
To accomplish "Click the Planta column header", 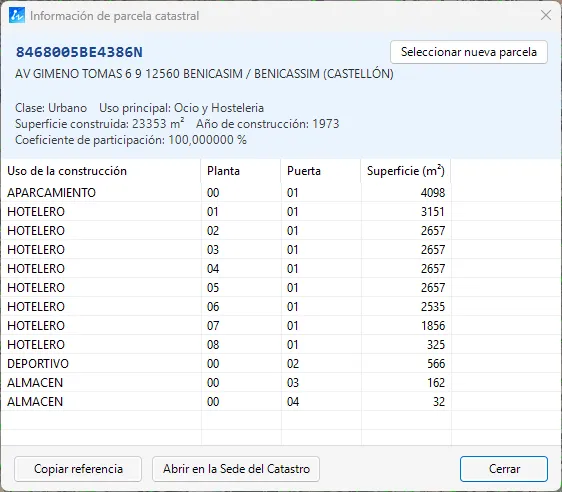I will click(241, 171).
